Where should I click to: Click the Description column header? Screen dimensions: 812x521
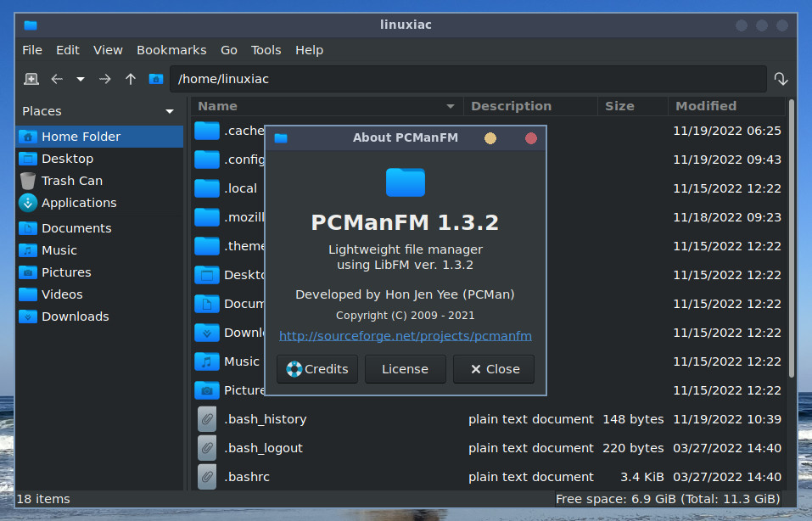531,106
